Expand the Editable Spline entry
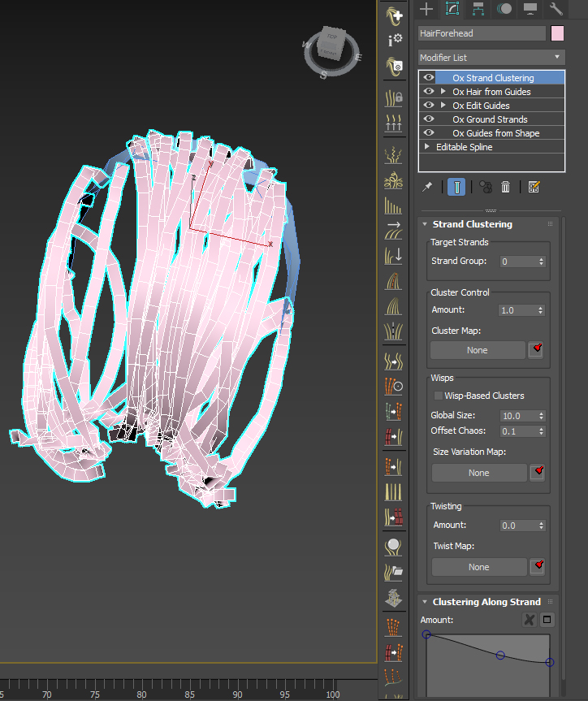The image size is (588, 701). click(x=427, y=147)
